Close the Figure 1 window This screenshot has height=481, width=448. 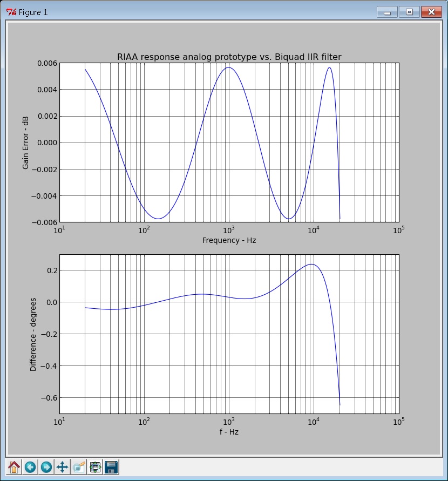coord(431,12)
